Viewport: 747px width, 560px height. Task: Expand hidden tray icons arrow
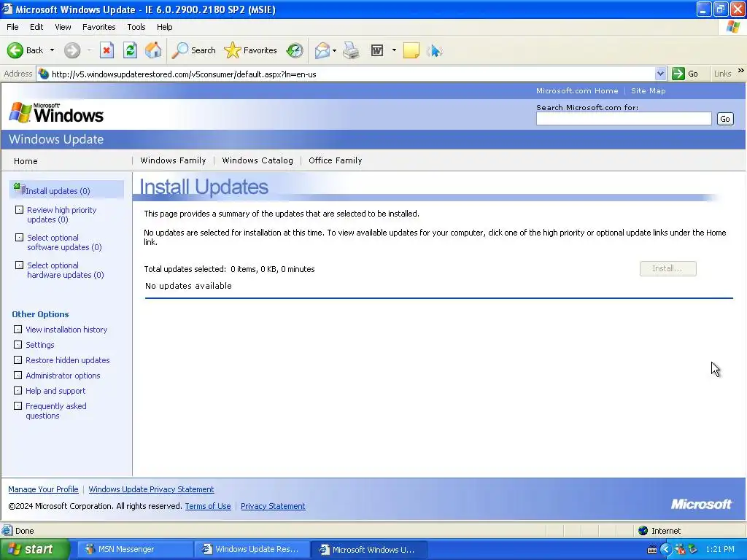point(665,550)
